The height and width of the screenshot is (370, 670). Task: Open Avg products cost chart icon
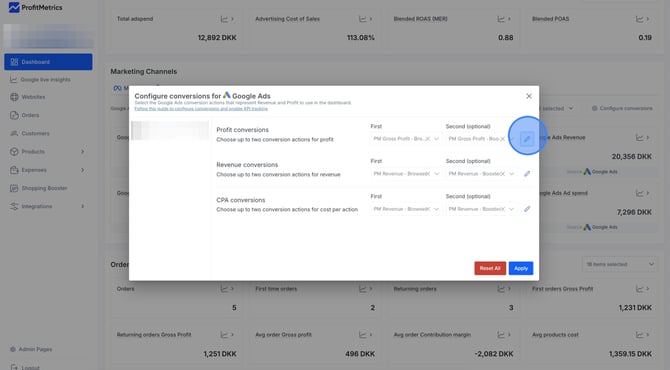639,335
